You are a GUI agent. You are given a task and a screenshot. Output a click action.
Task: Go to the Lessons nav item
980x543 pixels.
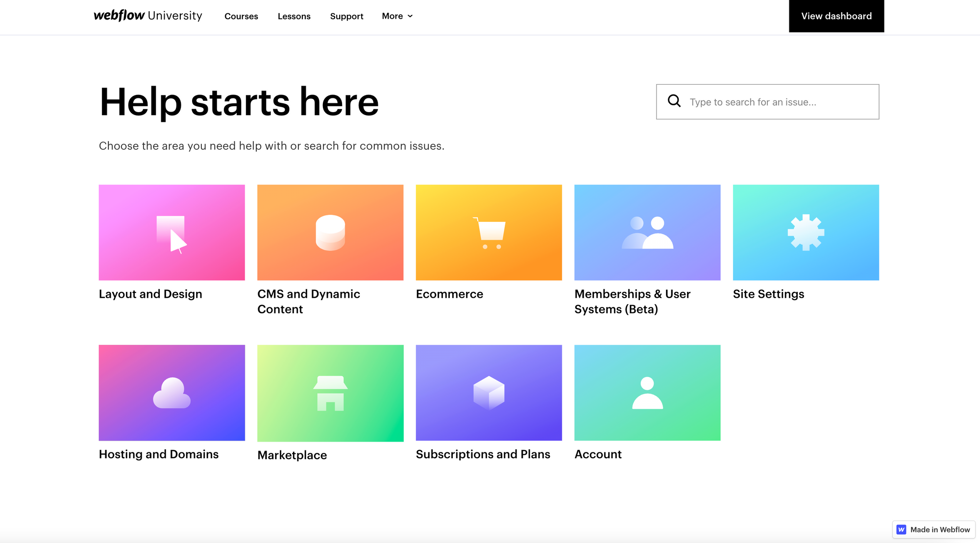(x=294, y=16)
